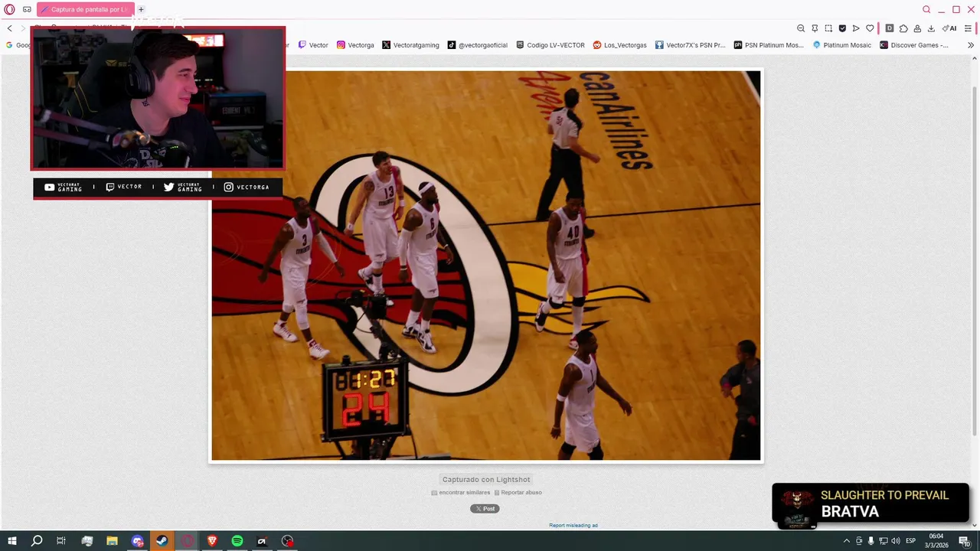Click the send to My Flow arrow icon

[856, 28]
